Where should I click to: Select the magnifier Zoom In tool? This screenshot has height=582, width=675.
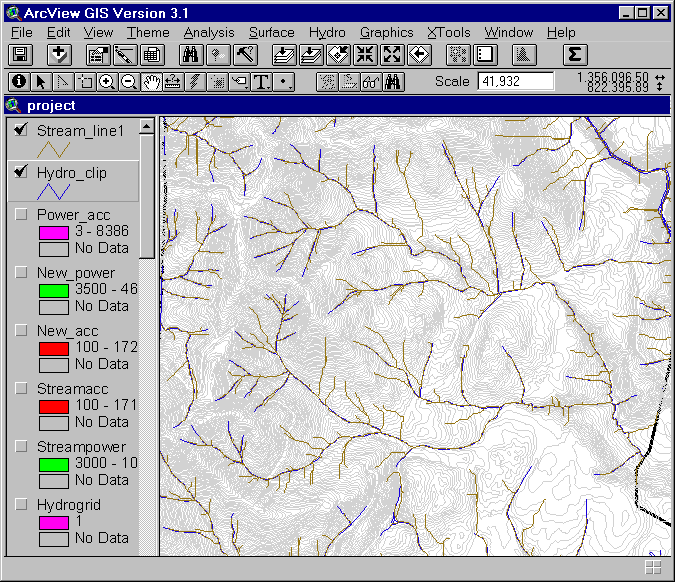pos(107,81)
